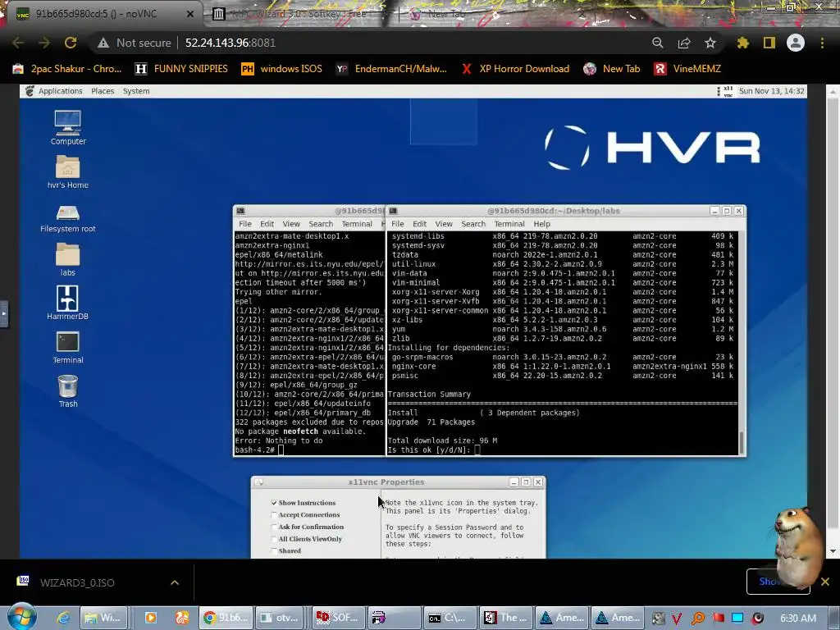The width and height of the screenshot is (840, 630).
Task: Click the zoom magnifier in address bar
Action: 658,43
